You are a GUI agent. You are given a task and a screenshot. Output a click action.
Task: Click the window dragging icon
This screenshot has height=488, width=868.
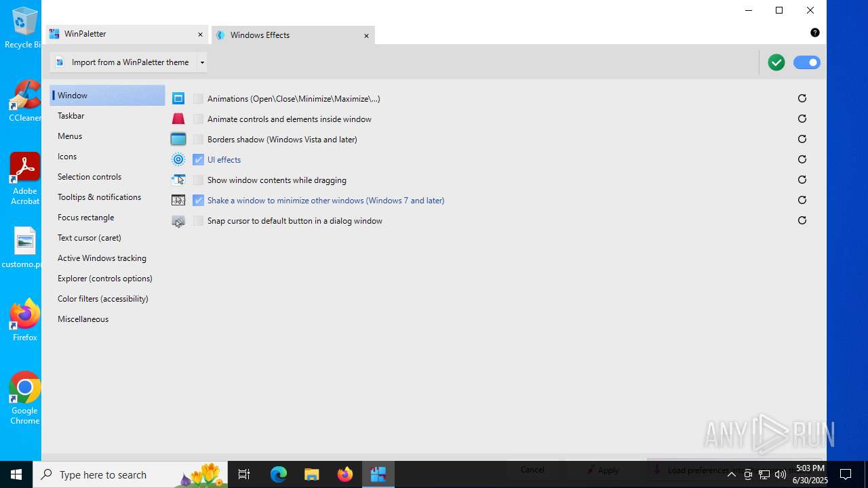point(178,180)
